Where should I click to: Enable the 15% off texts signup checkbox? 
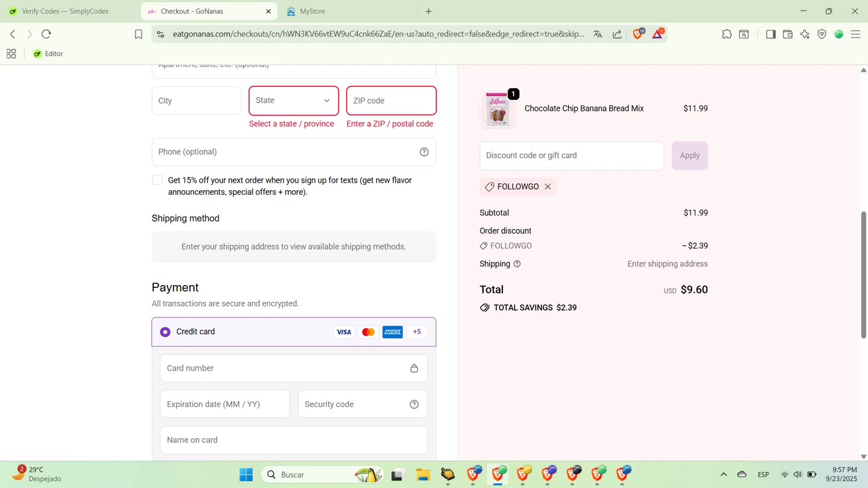tap(157, 180)
